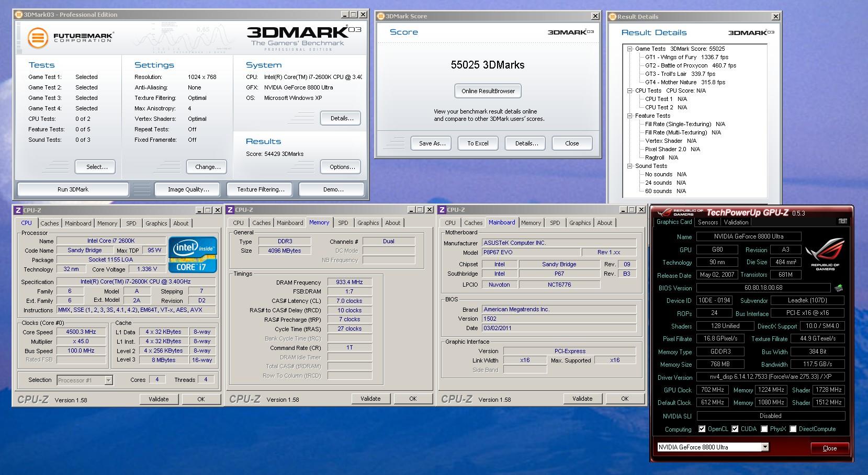Viewport: 868px width, 475px height.
Task: Click OK in the CPU-Z Mainboard-tab window
Action: pos(625,399)
